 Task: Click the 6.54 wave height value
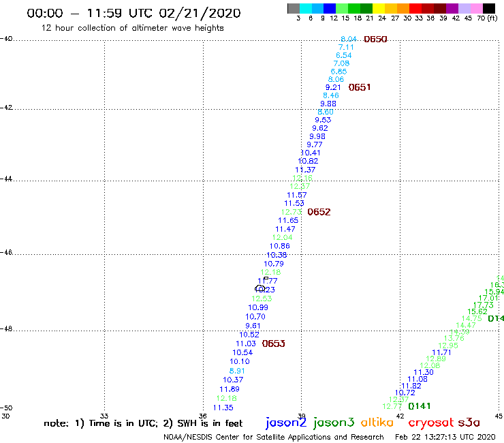coord(344,55)
